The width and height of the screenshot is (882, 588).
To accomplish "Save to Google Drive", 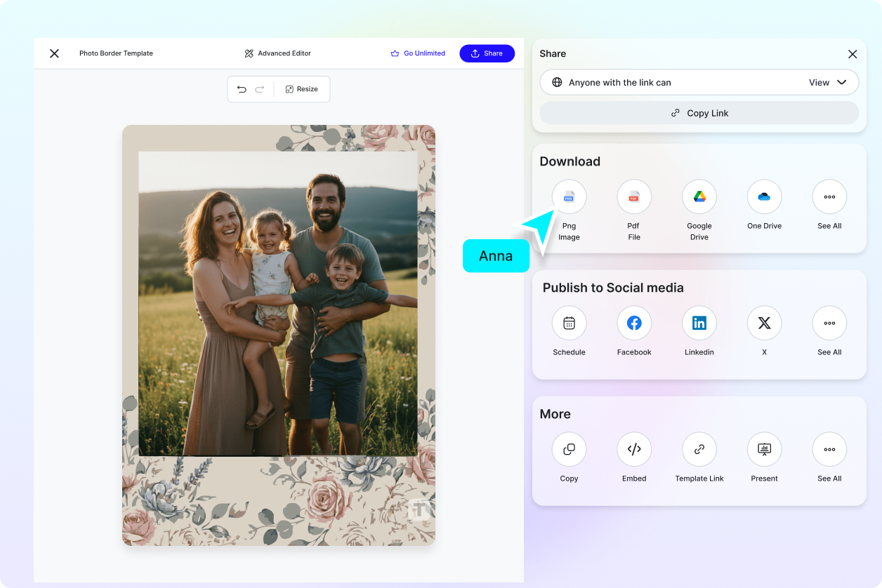I will coord(699,197).
